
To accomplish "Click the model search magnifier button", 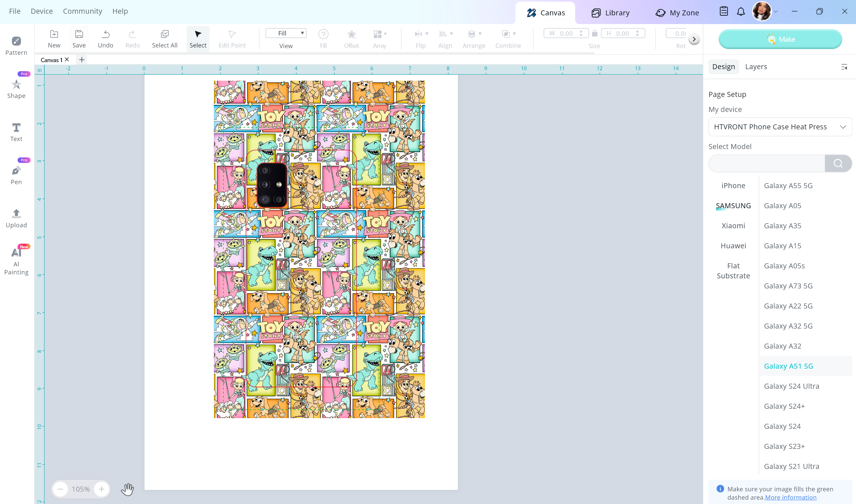I will point(838,163).
